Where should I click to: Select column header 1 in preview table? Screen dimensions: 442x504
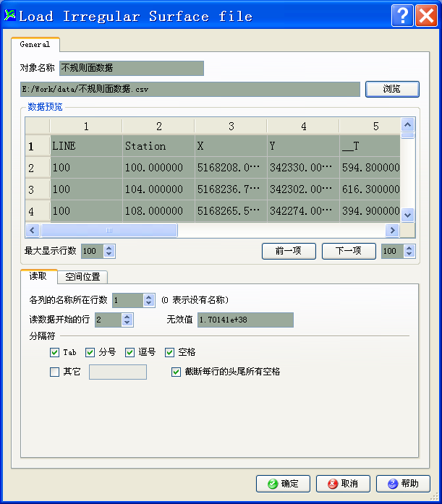coord(86,127)
